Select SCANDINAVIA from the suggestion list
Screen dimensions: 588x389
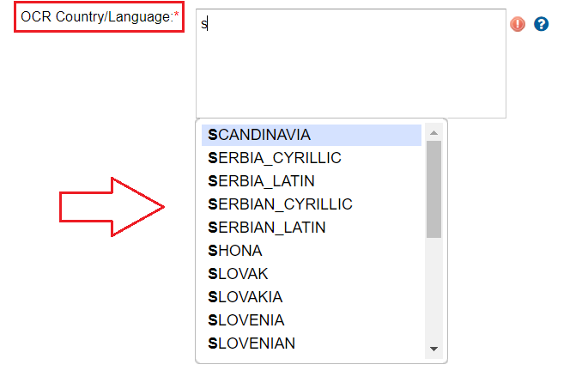pyautogui.click(x=259, y=135)
